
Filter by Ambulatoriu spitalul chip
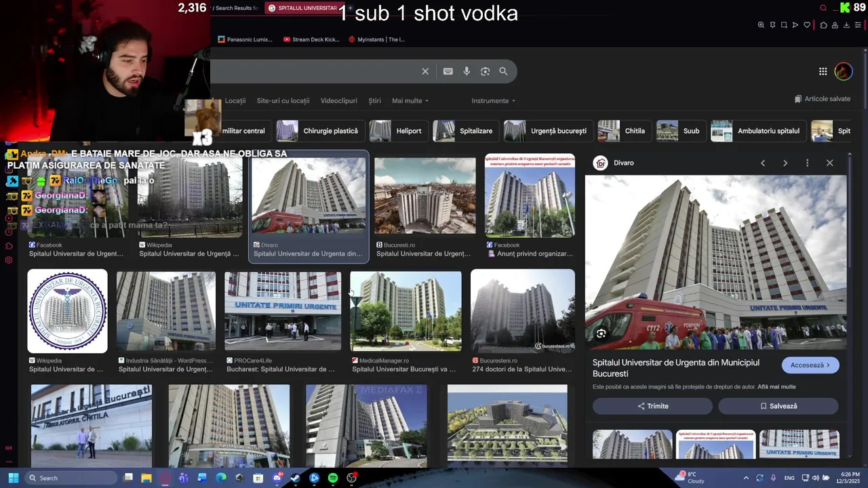click(x=758, y=131)
